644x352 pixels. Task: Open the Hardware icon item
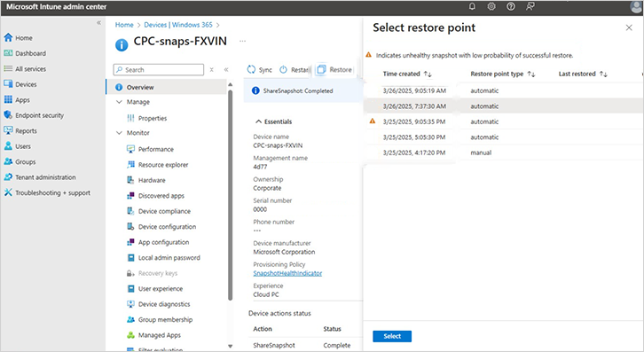coord(130,180)
